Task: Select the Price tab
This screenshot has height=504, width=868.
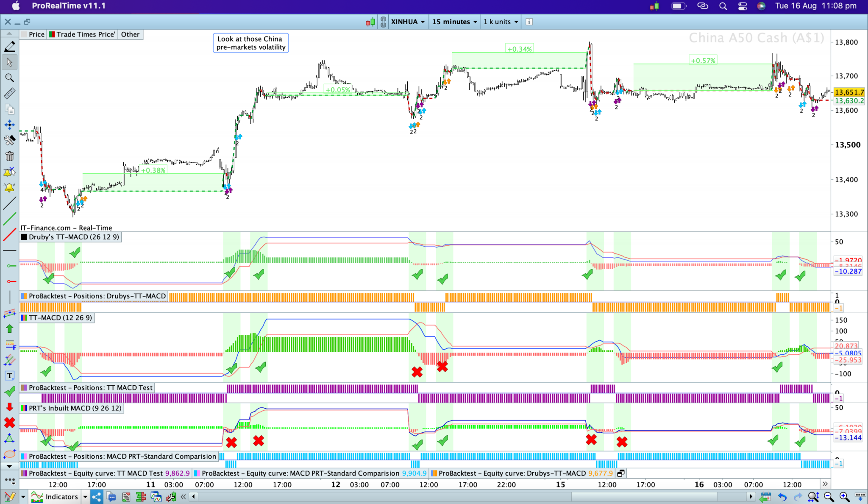Action: point(33,34)
